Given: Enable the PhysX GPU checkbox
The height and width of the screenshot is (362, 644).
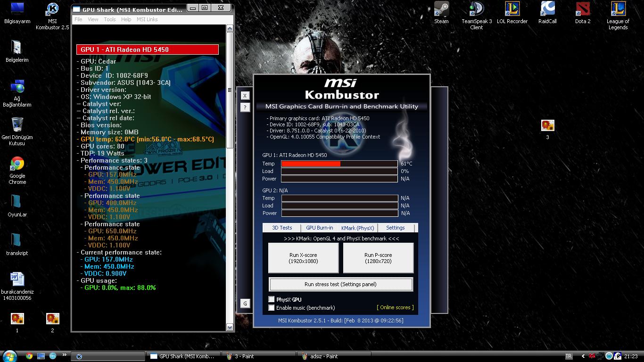Looking at the screenshot, I should coord(272,299).
